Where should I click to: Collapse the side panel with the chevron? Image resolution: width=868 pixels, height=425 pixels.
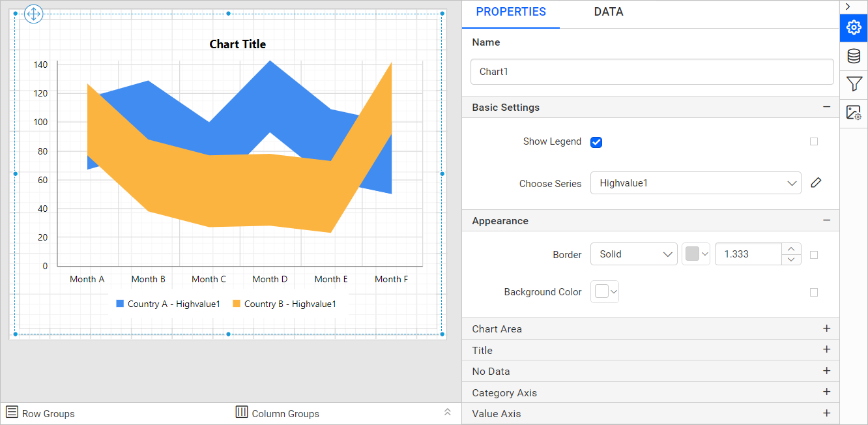pos(848,6)
